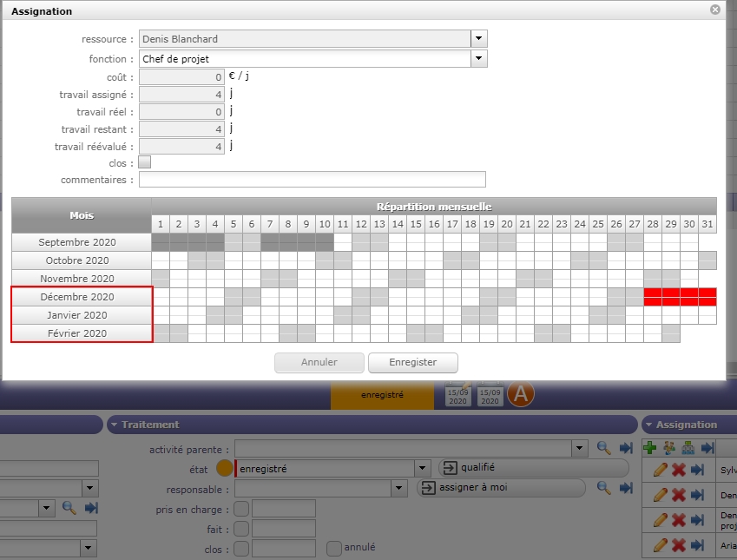The image size is (737, 560).
Task: Click the travail réévalué field
Action: point(181,147)
